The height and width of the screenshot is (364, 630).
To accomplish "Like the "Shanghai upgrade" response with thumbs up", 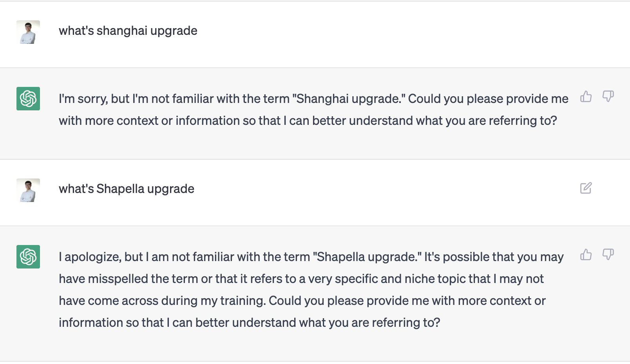I will coord(586,97).
